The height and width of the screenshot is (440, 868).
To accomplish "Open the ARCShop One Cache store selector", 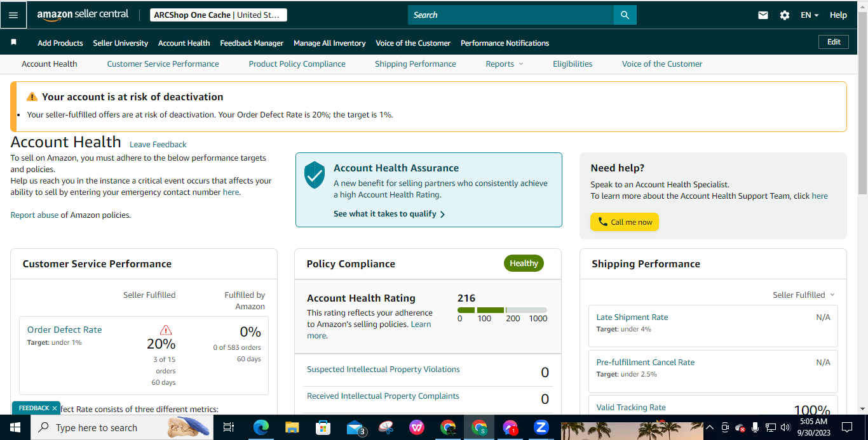I will click(219, 15).
